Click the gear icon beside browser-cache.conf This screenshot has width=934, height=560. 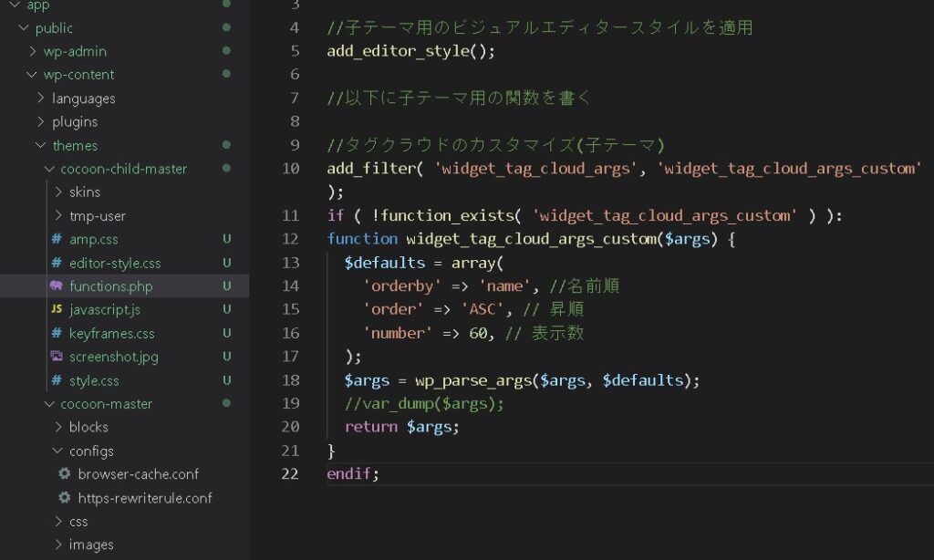tap(64, 474)
